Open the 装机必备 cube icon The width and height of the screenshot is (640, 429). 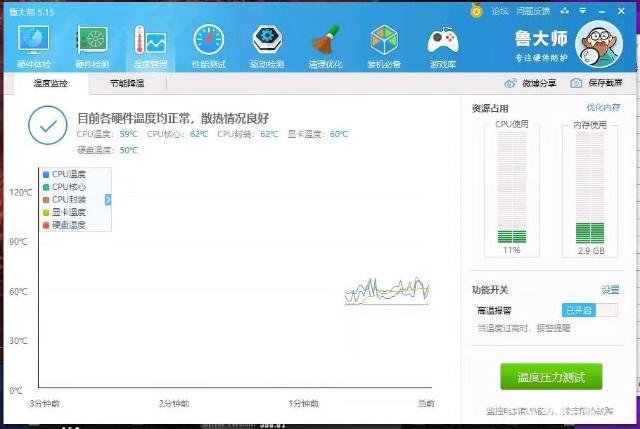tap(384, 44)
